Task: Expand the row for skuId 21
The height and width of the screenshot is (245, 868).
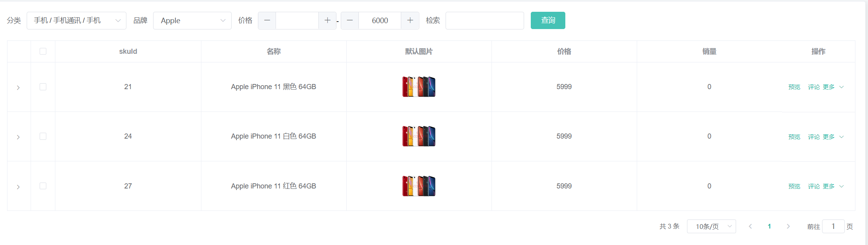Action: click(18, 88)
